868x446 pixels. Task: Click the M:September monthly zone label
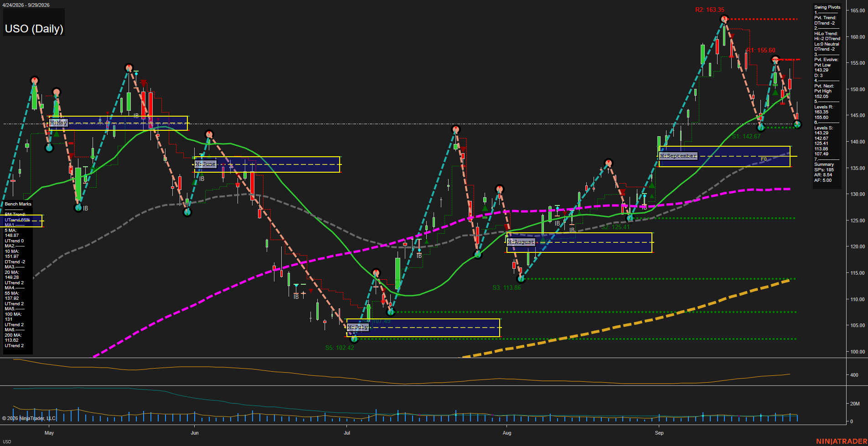(x=678, y=156)
